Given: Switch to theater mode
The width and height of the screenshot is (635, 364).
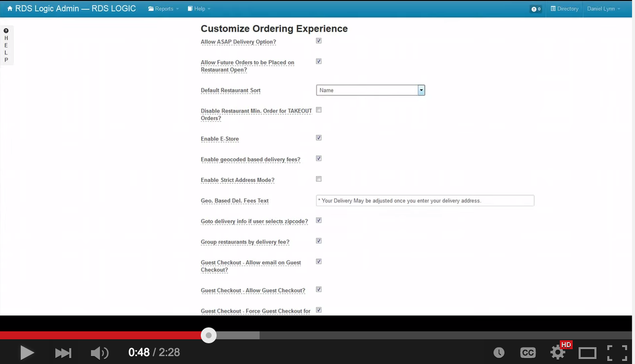Looking at the screenshot, I should point(587,352).
